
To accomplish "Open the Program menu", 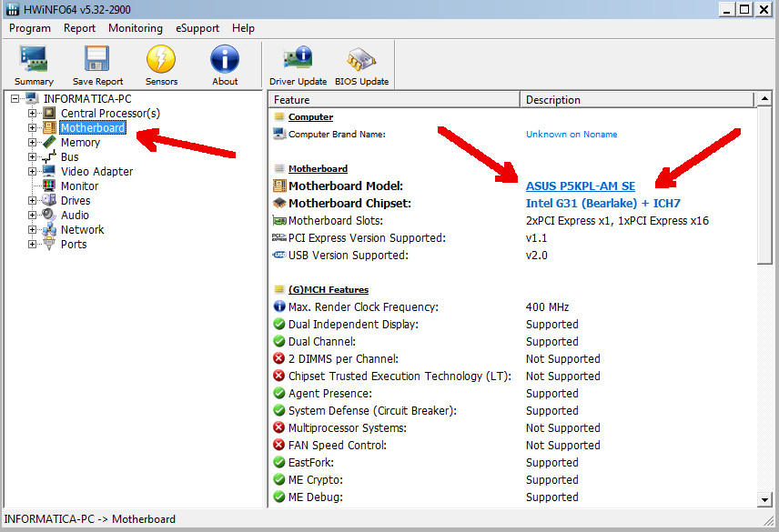I will [30, 28].
